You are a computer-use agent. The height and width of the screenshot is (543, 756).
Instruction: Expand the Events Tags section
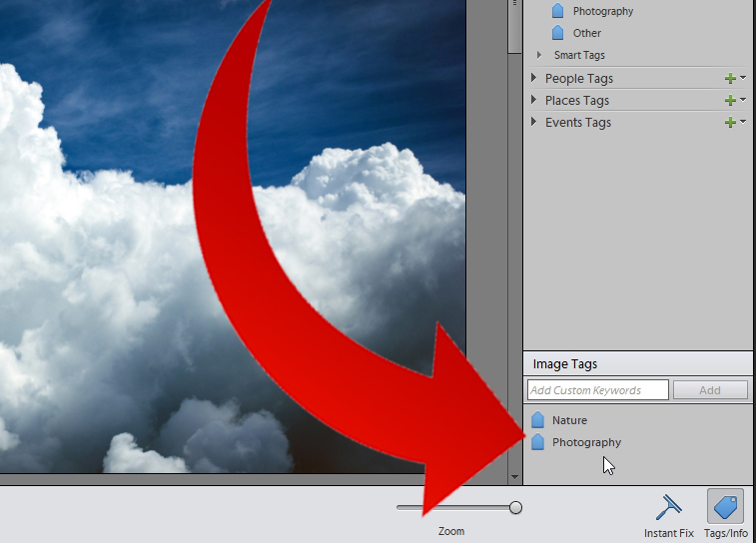point(533,122)
